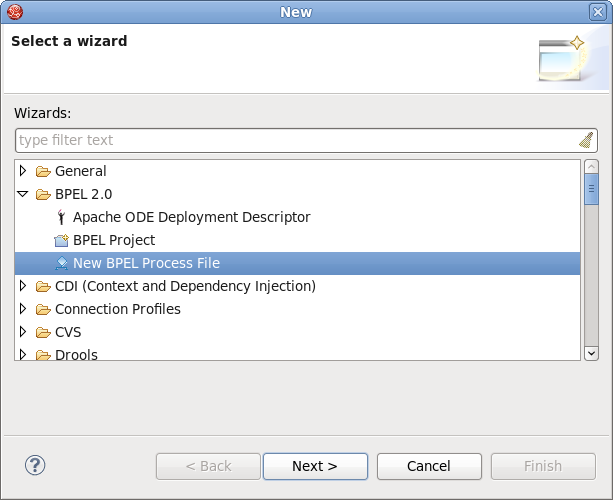Click the wizard filter text field

tap(295, 140)
